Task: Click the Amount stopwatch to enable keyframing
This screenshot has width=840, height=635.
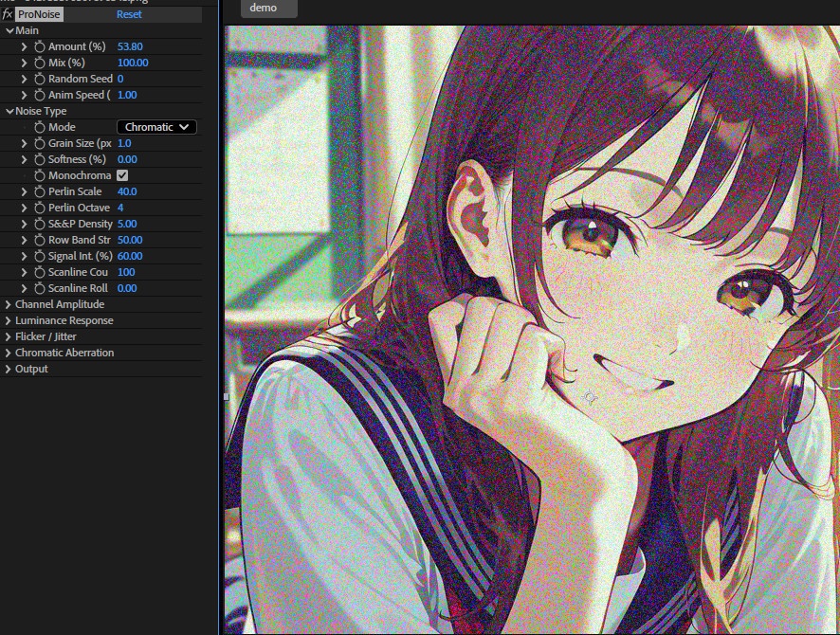Action: (x=38, y=45)
